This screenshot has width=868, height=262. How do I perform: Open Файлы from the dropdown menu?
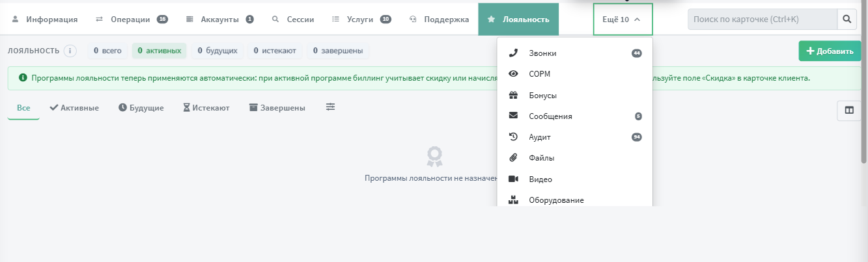pyautogui.click(x=574, y=158)
